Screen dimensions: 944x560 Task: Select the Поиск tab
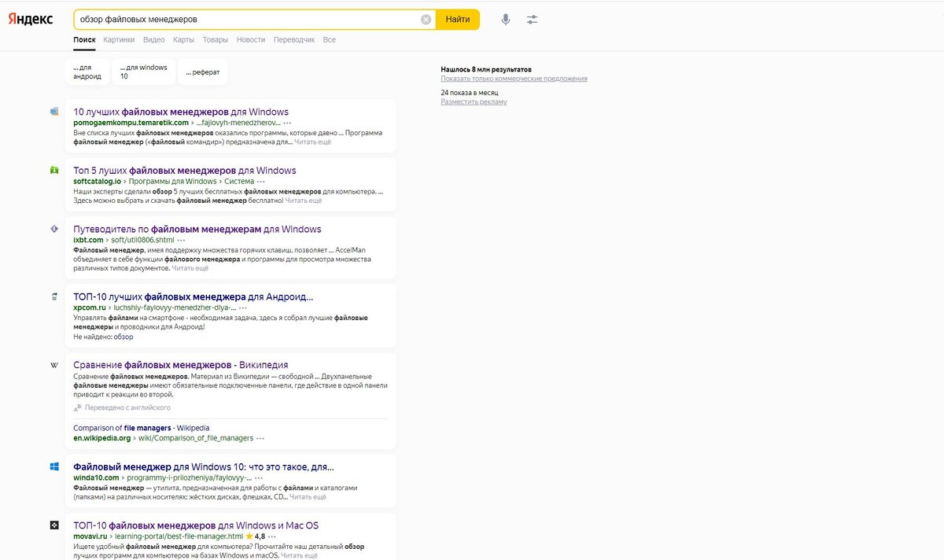(x=84, y=39)
